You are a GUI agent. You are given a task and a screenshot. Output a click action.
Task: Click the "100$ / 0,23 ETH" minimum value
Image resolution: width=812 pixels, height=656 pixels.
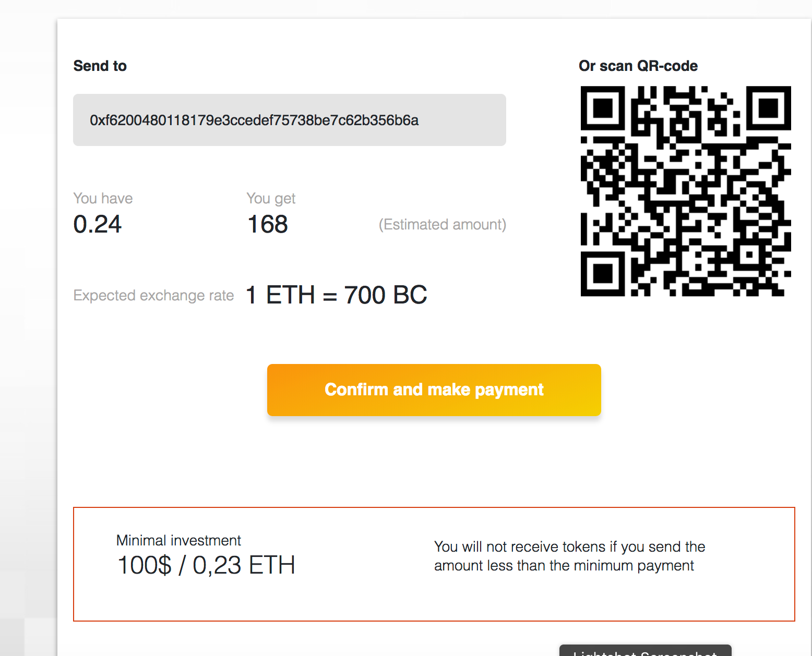pos(206,565)
